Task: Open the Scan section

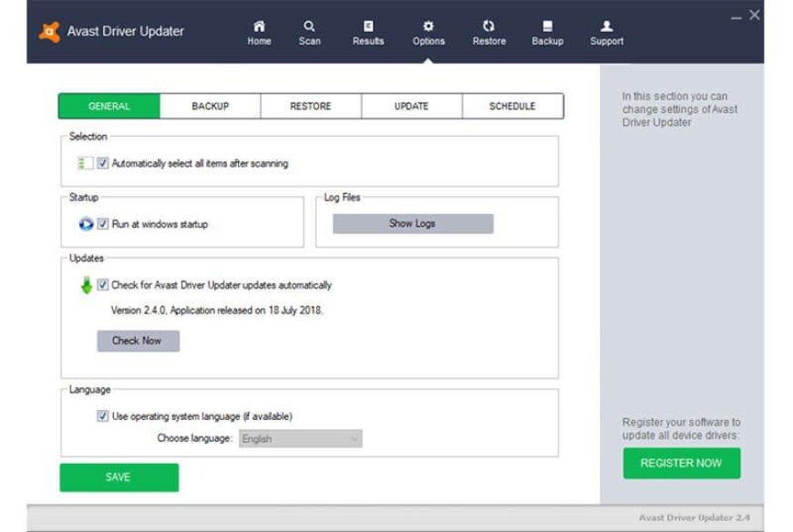Action: 309,33
